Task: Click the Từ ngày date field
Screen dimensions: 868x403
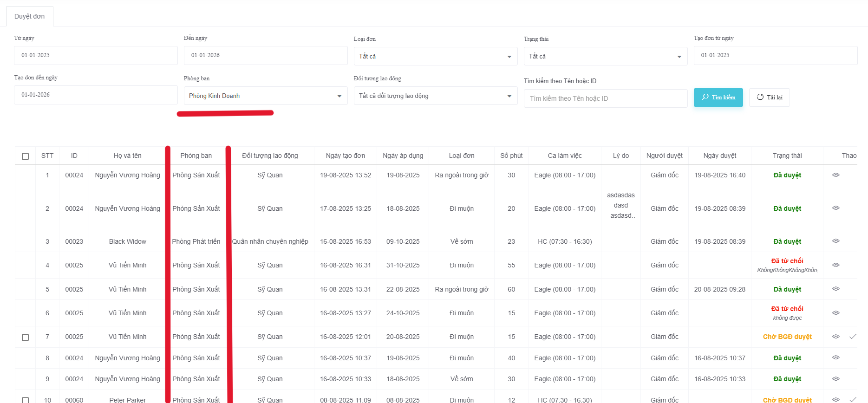Action: (x=96, y=55)
